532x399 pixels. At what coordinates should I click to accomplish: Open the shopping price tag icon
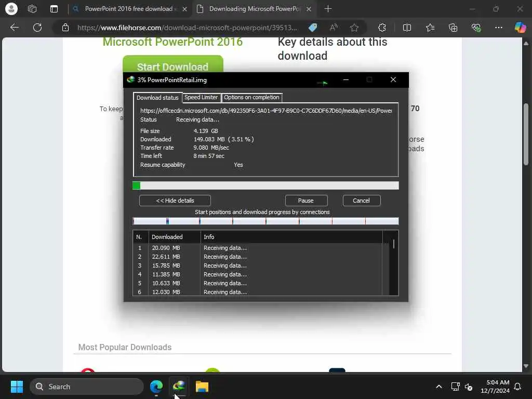click(313, 28)
